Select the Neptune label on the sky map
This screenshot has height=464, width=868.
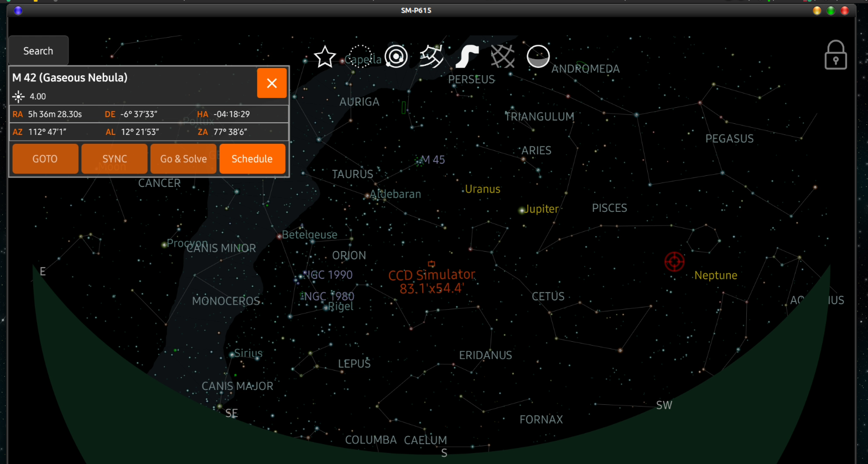click(716, 275)
